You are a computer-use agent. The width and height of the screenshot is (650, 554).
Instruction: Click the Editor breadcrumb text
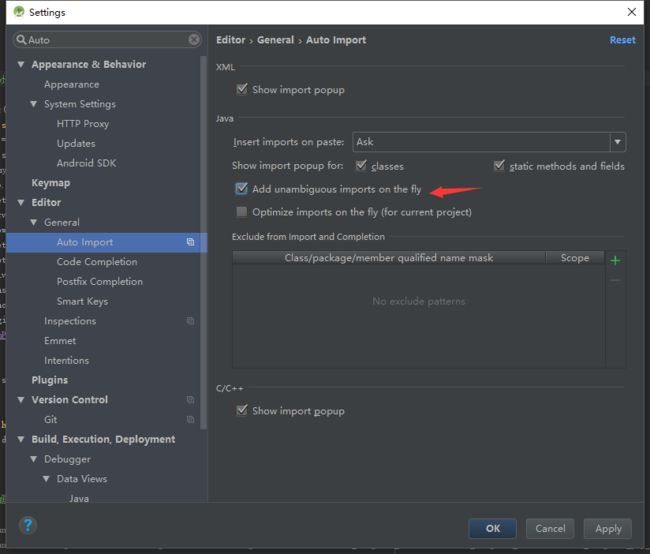point(230,40)
